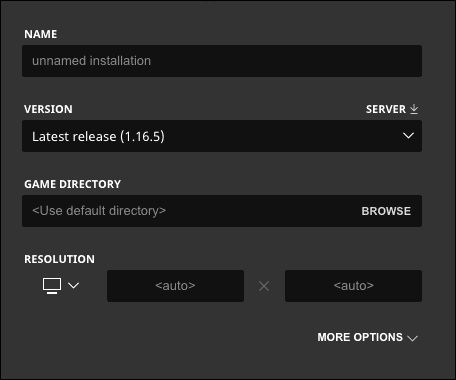Click MORE OPTIONS text
456x380 pixels.
coord(360,337)
